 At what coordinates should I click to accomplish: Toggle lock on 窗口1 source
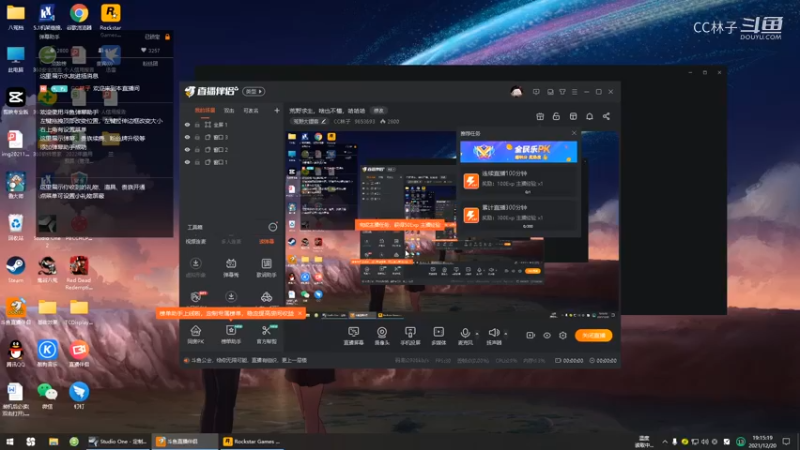click(197, 162)
